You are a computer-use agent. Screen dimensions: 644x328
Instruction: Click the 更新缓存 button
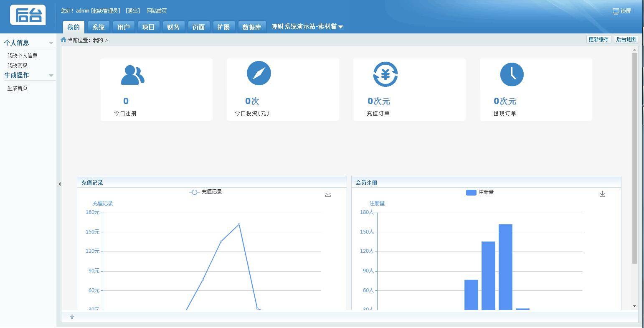click(x=599, y=39)
